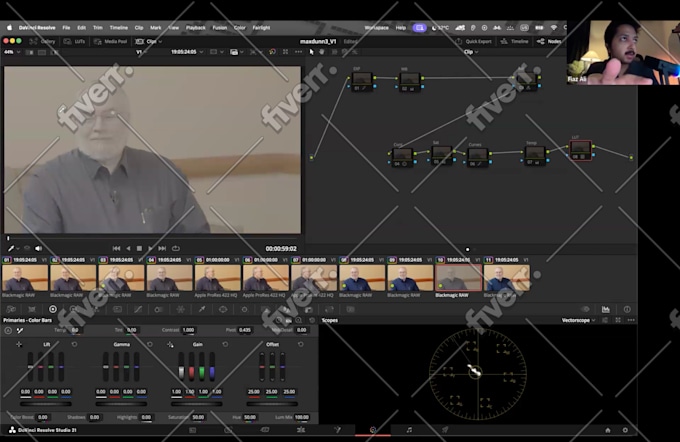The height and width of the screenshot is (442, 680).
Task: Jump to last frame transport button
Action: 162,249
